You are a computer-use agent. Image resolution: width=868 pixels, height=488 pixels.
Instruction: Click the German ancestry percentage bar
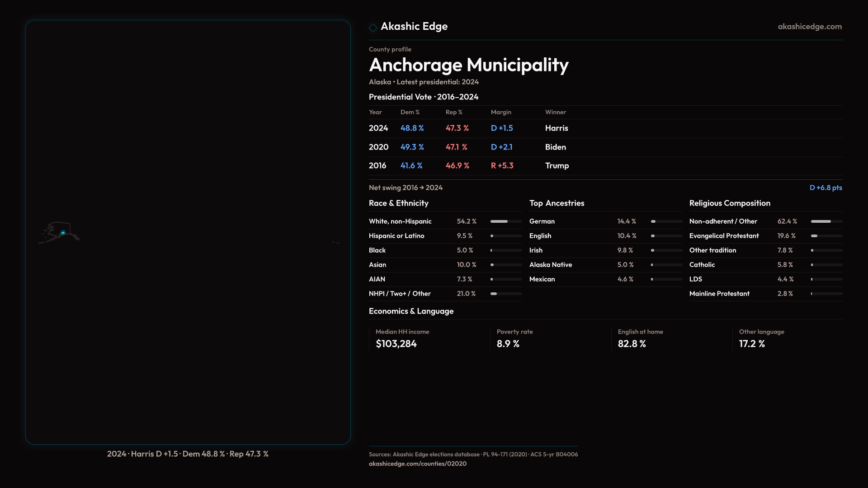tap(666, 221)
